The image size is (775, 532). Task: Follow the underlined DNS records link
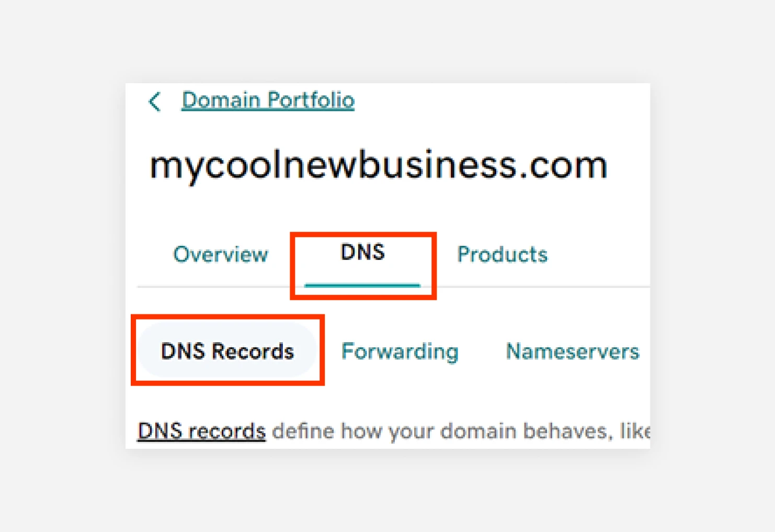click(201, 432)
